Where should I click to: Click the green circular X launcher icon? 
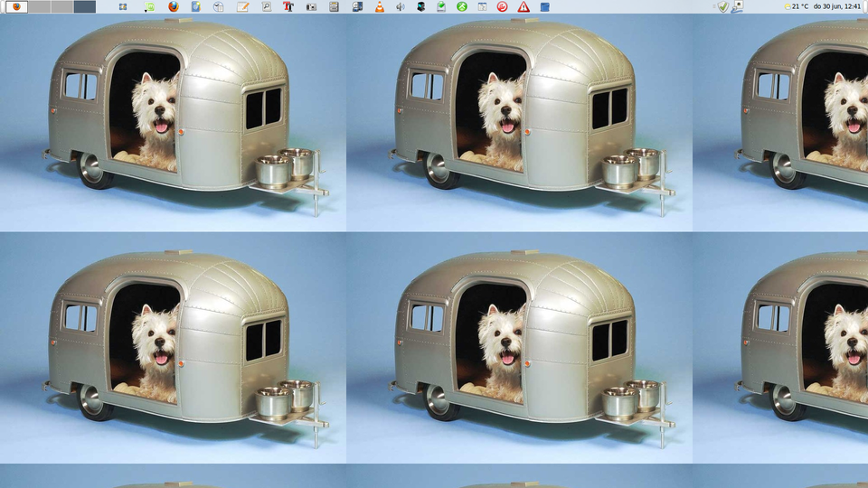tap(462, 6)
